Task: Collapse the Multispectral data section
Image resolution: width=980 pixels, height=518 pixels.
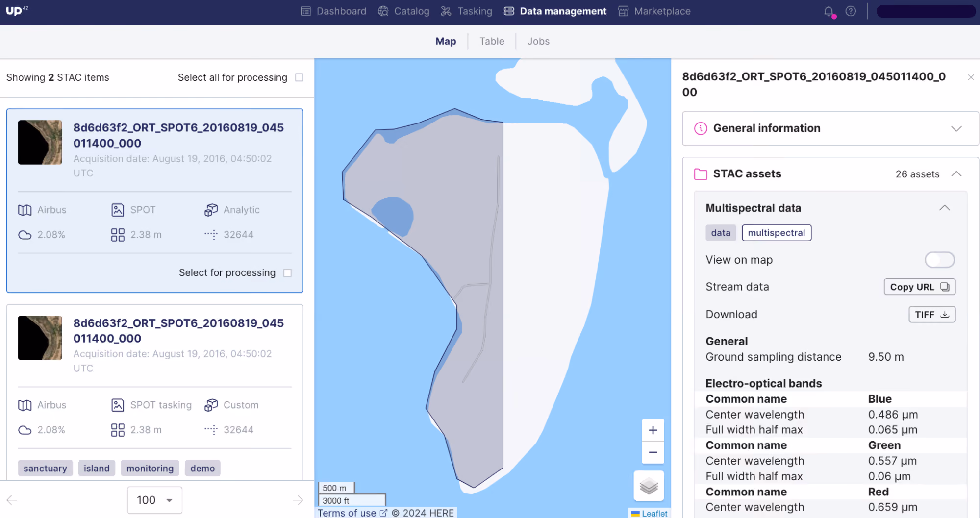Action: 944,208
